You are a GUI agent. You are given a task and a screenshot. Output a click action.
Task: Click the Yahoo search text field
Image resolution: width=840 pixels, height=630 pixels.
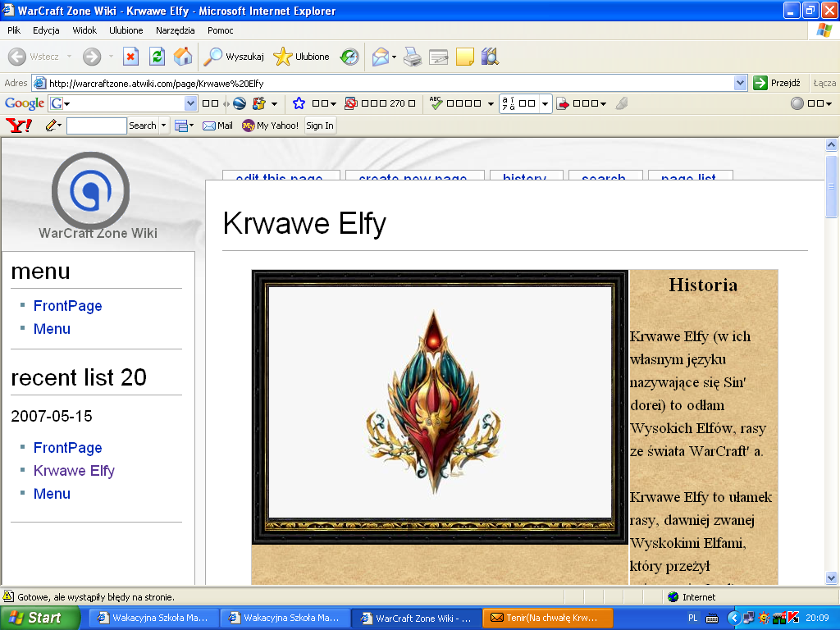pos(97,126)
